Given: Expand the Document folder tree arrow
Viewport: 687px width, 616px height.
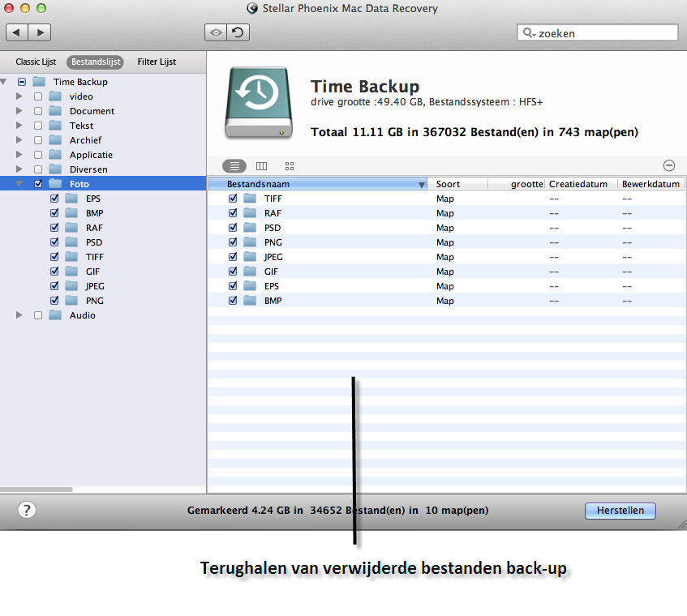Looking at the screenshot, I should [19, 111].
